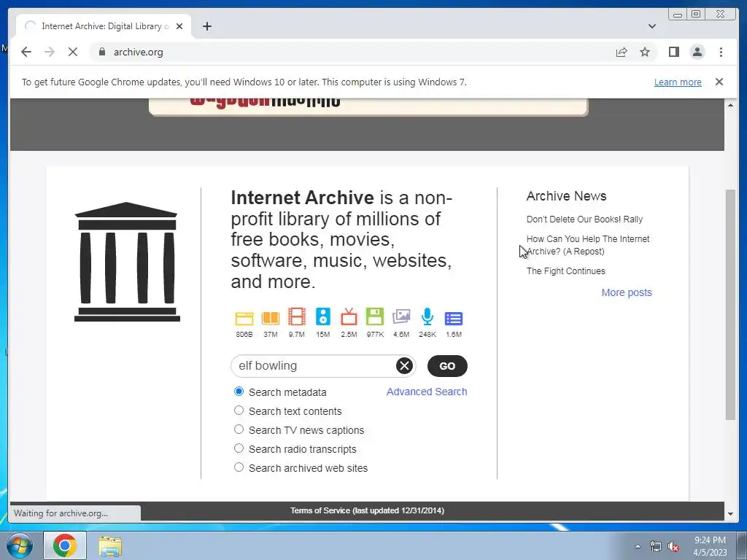Stop loading the page

pos(73,52)
